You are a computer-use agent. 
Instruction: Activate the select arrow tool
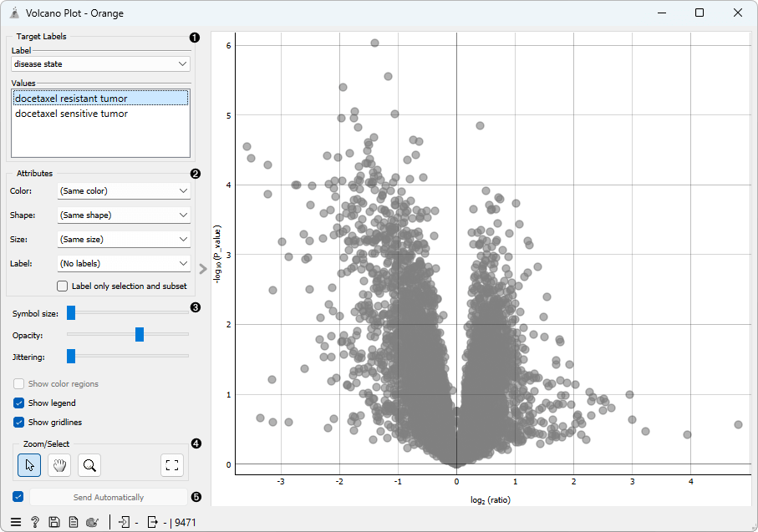pyautogui.click(x=29, y=465)
